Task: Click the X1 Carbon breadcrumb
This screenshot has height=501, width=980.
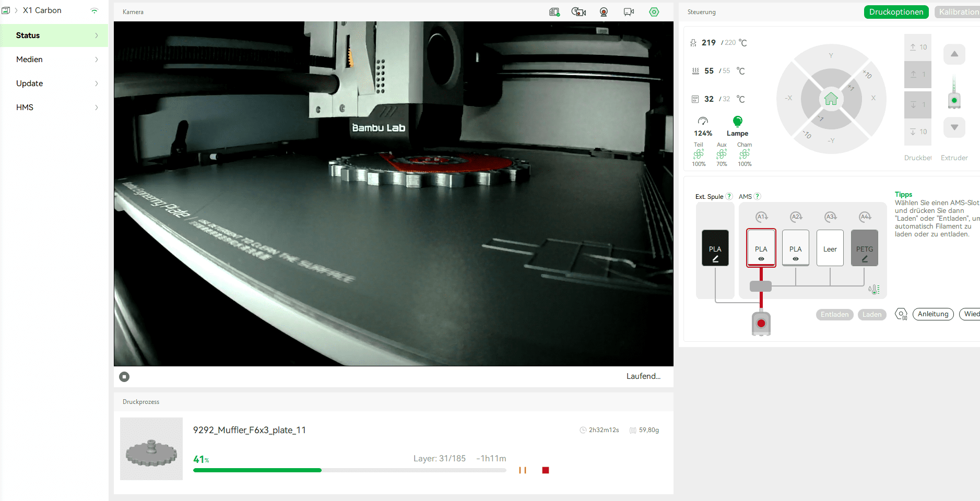Action: (42, 10)
